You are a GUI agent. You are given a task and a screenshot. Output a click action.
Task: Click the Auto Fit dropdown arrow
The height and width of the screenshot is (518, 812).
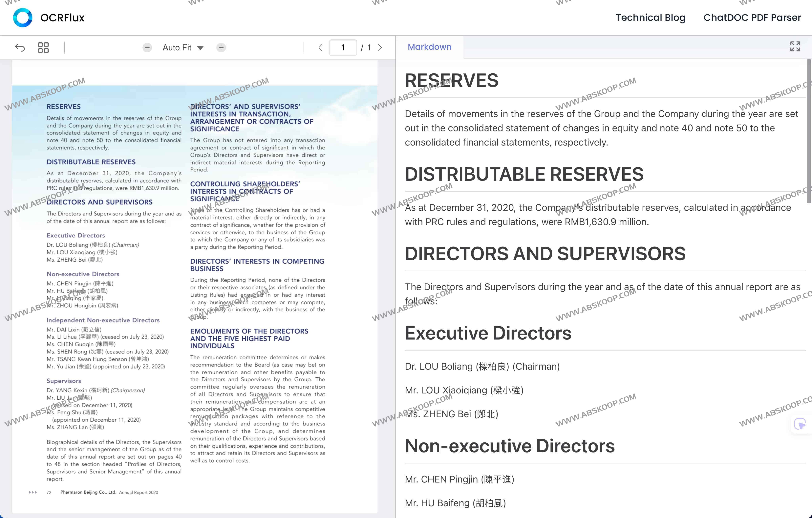click(x=200, y=48)
